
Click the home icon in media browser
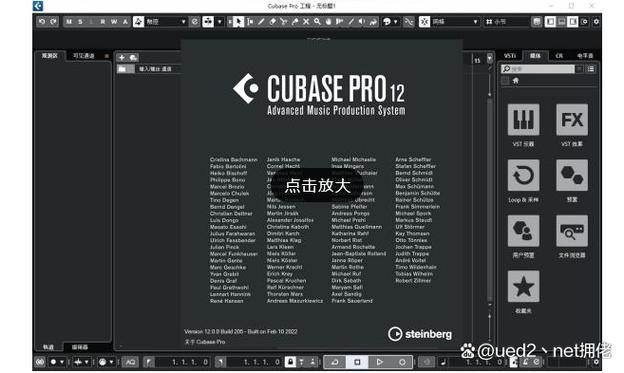[x=516, y=81]
